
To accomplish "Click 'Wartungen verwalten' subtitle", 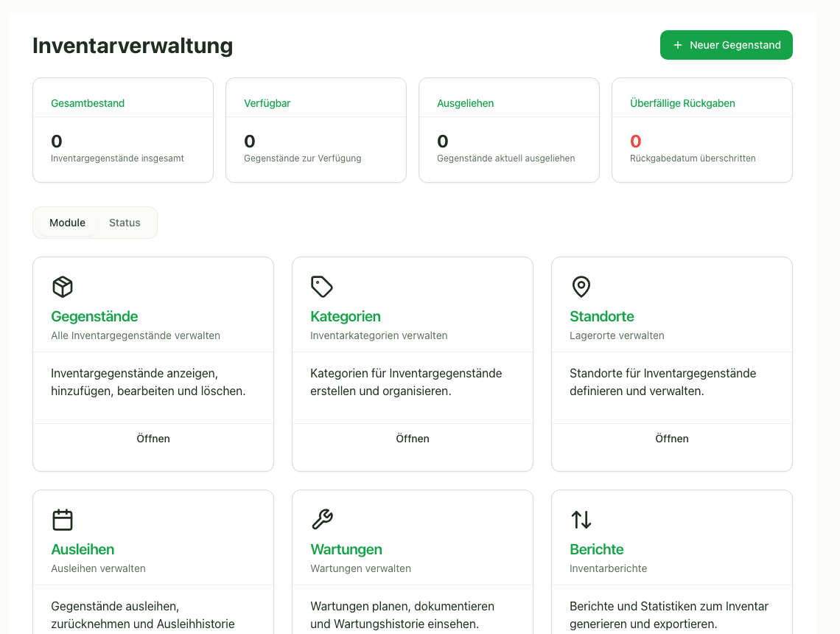I will (360, 568).
